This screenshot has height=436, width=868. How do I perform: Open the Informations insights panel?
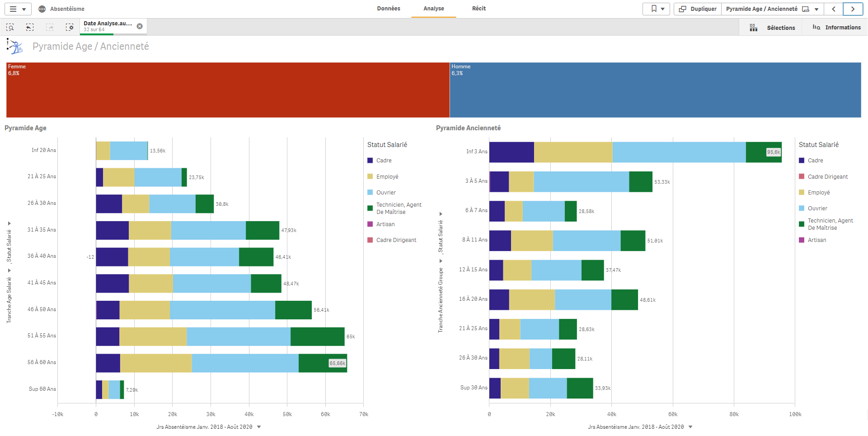(836, 28)
